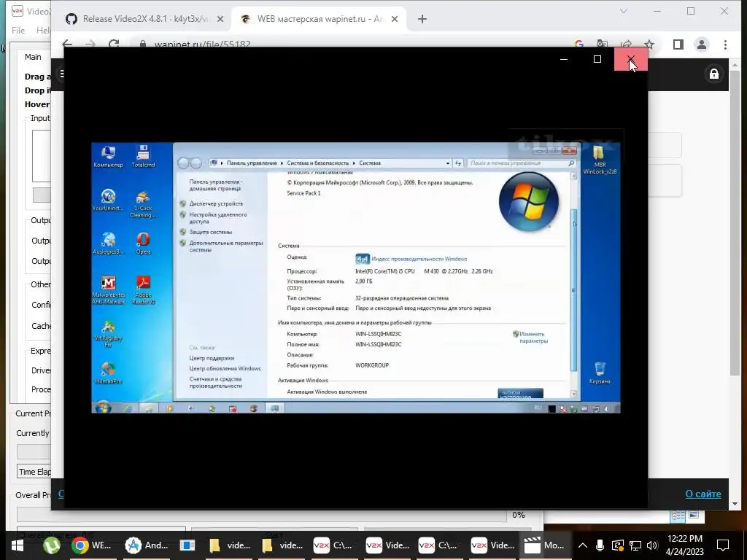Open uTorrent from the taskbar
The height and width of the screenshot is (560, 747).
pos(52,545)
